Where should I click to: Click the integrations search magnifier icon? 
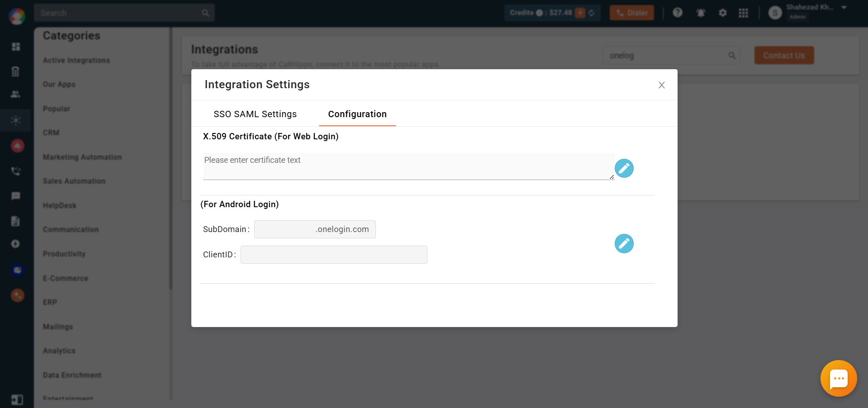point(731,56)
